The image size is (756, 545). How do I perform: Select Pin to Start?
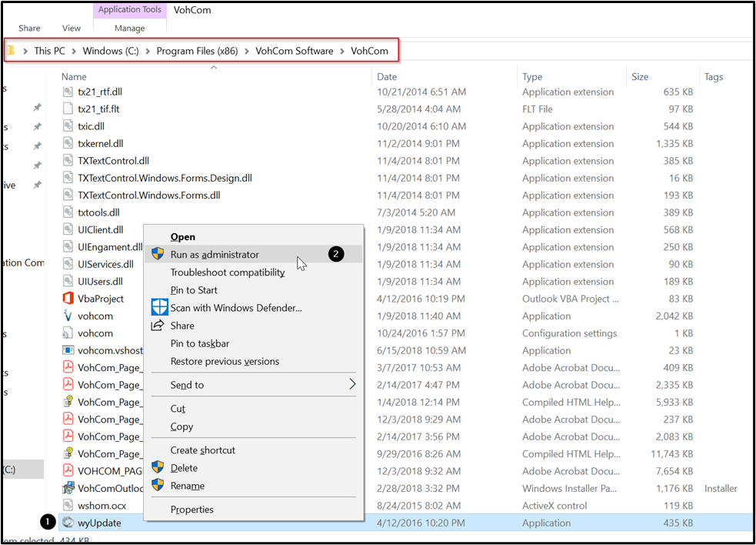click(253, 290)
